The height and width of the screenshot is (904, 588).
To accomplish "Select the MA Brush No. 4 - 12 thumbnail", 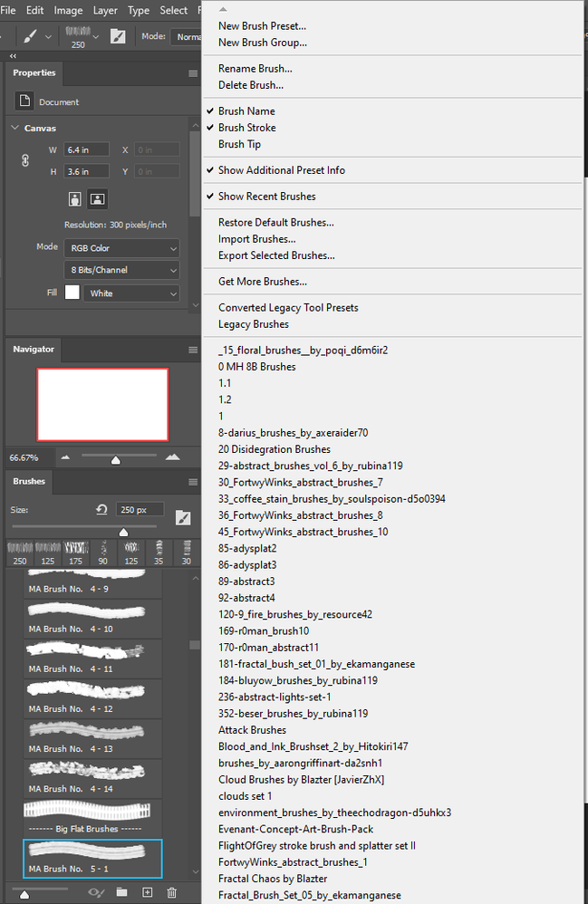I will tap(92, 697).
